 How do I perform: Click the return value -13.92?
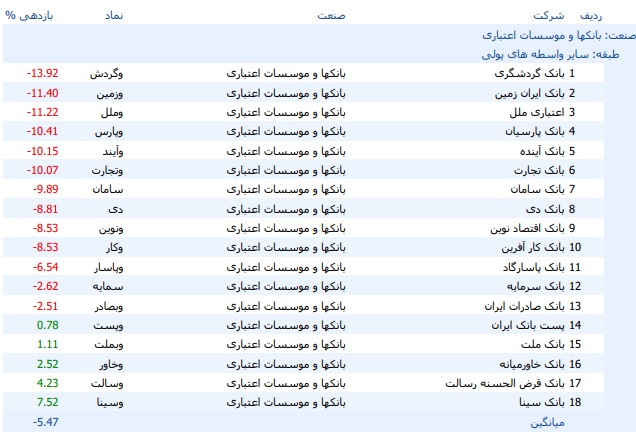click(x=43, y=73)
